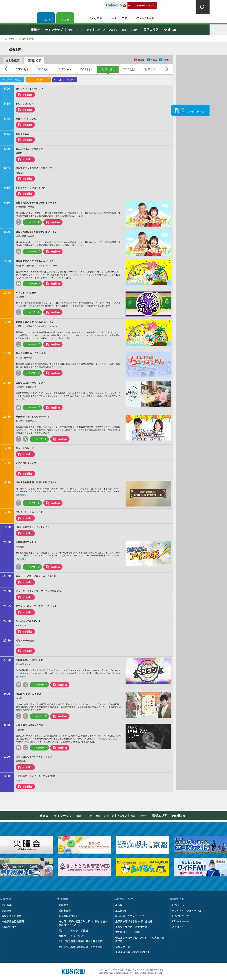Open weekly schedule tab
The height and width of the screenshot is (980, 227).
click(13, 60)
